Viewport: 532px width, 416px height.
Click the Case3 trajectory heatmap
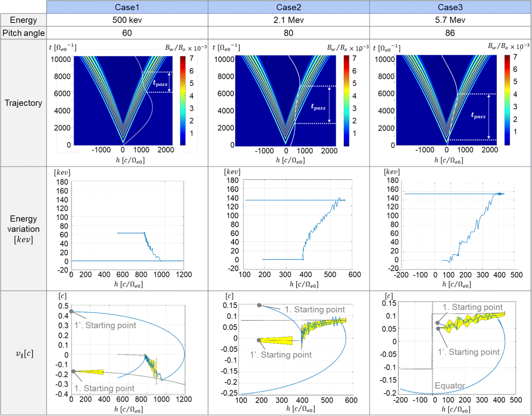(447, 100)
